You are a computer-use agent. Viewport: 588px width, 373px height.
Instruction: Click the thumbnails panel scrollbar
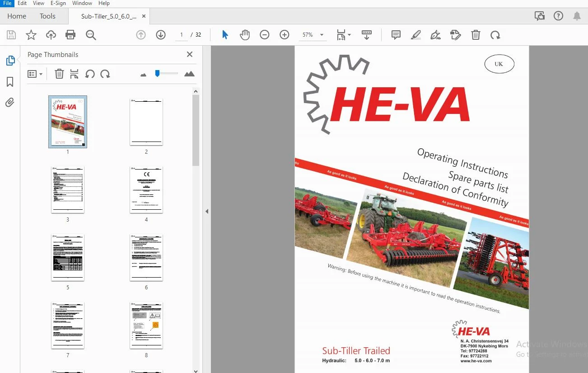[x=196, y=130]
